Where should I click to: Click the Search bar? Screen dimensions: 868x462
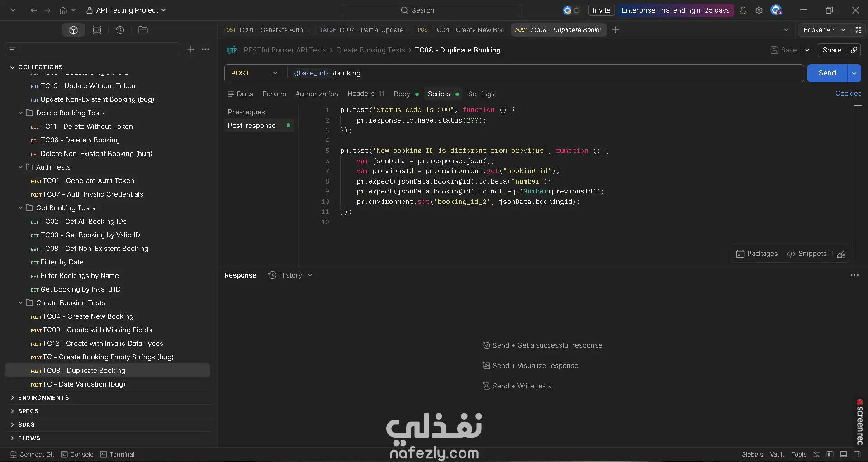pyautogui.click(x=432, y=10)
